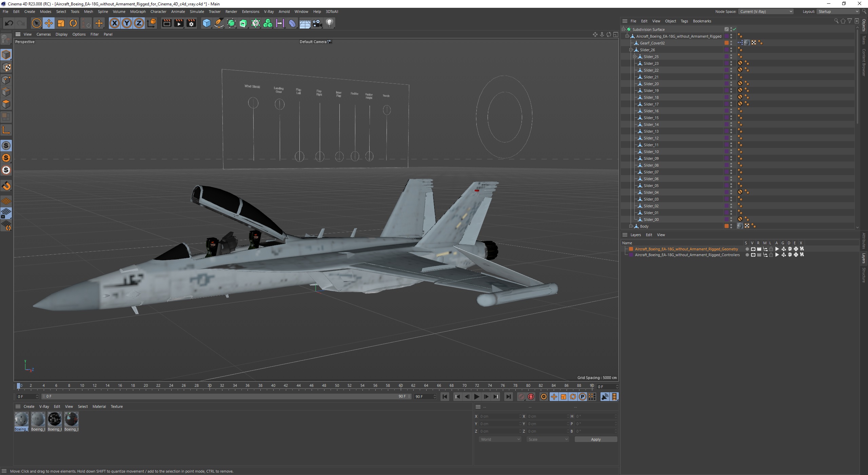Toggle X axis lock
Viewport: 868px width, 475px height.
115,23
